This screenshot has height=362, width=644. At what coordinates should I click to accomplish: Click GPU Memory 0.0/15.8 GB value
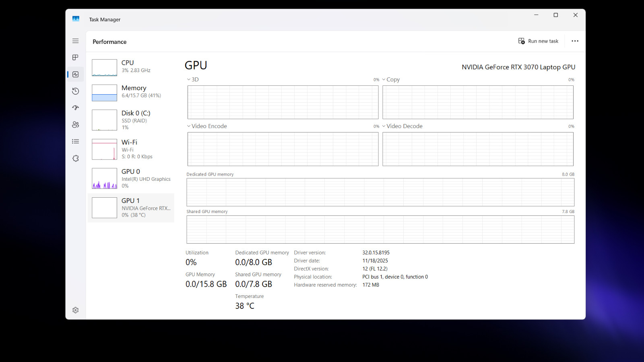click(206, 284)
